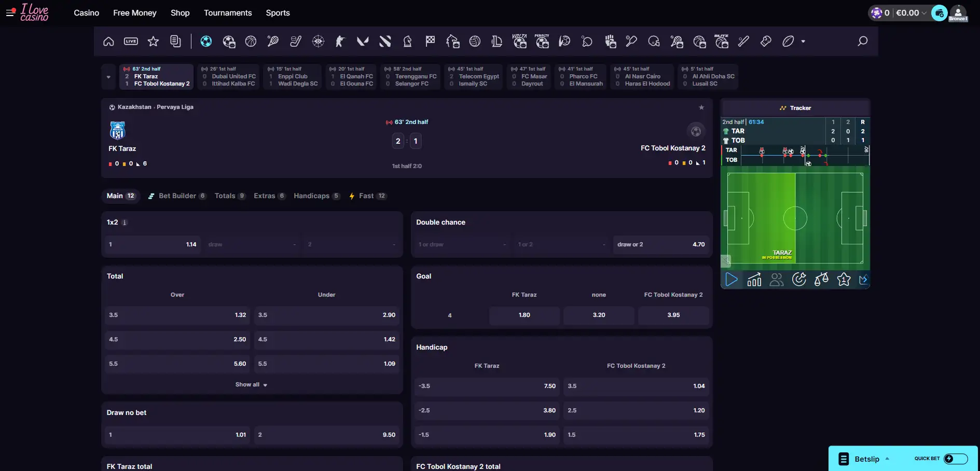Open the hamburger main menu
The image size is (980, 471).
[x=10, y=13]
